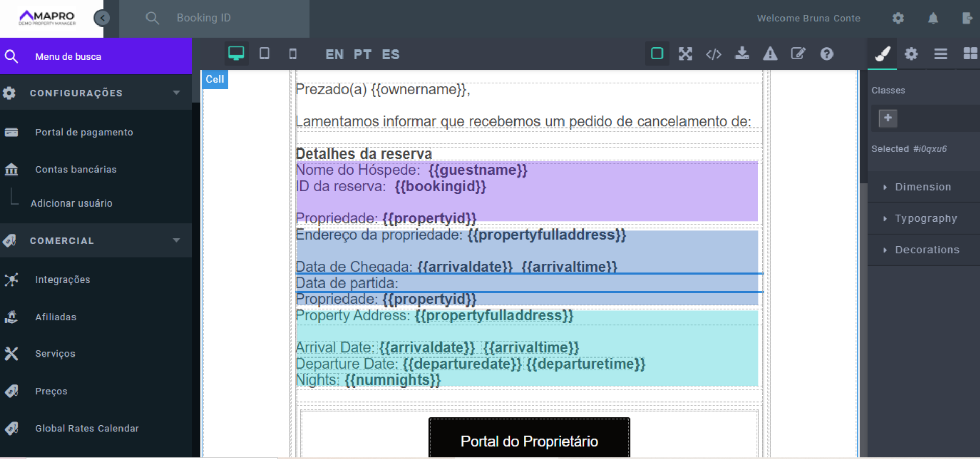Toggle mobile phone preview mode
Image resolution: width=980 pixels, height=459 pixels.
pos(293,54)
